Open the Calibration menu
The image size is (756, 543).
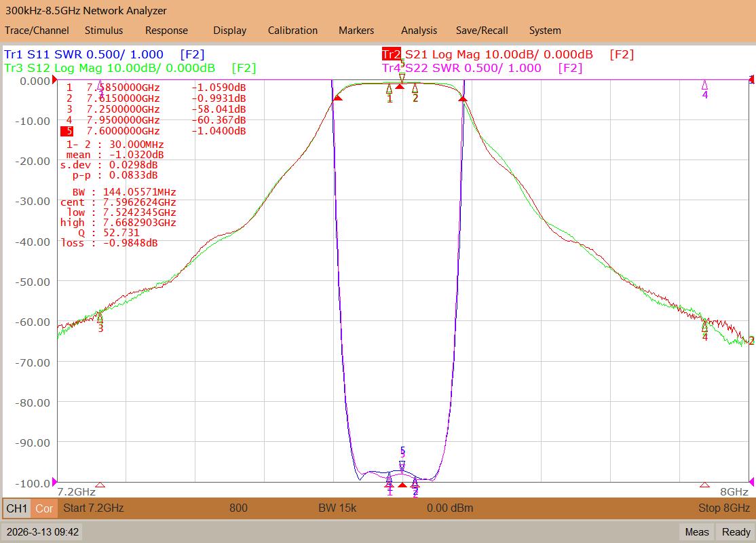pyautogui.click(x=292, y=31)
